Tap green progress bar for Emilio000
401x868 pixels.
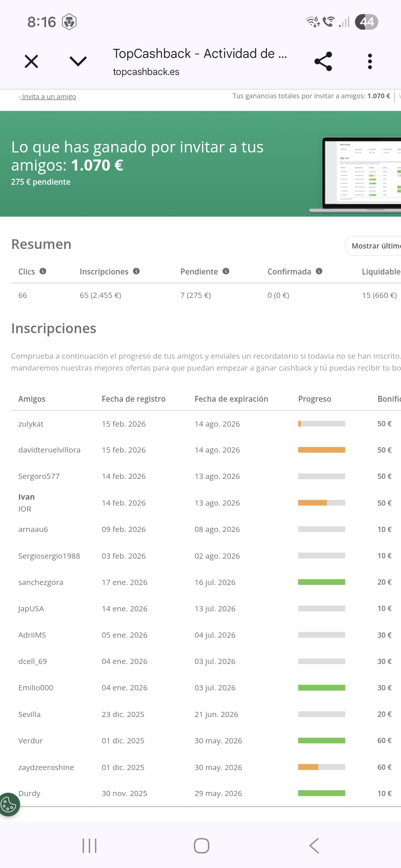(322, 688)
